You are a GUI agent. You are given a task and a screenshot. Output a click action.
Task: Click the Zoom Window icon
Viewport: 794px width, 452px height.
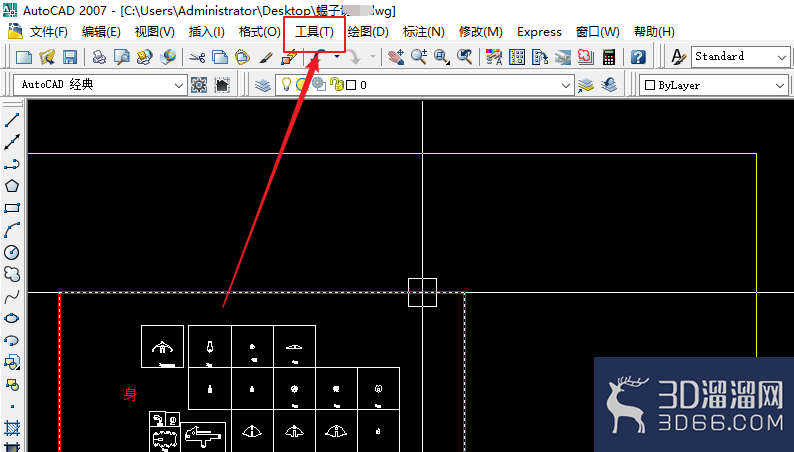(x=442, y=57)
